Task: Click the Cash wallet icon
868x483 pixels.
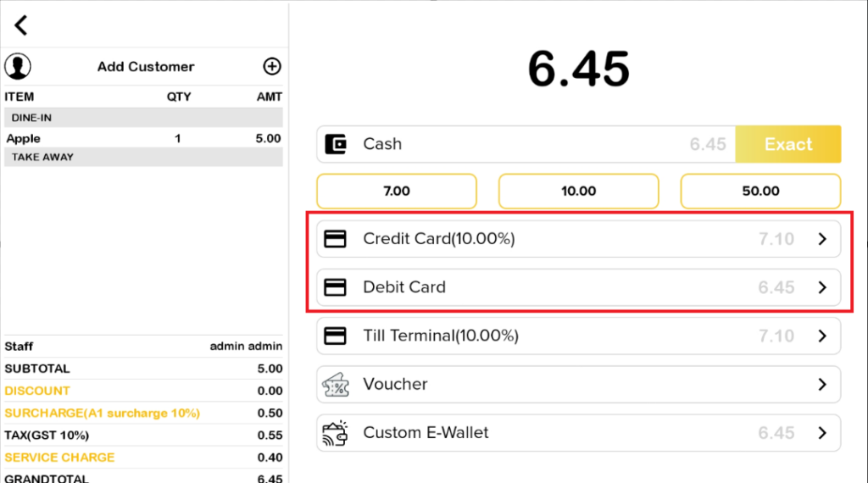Action: click(337, 144)
